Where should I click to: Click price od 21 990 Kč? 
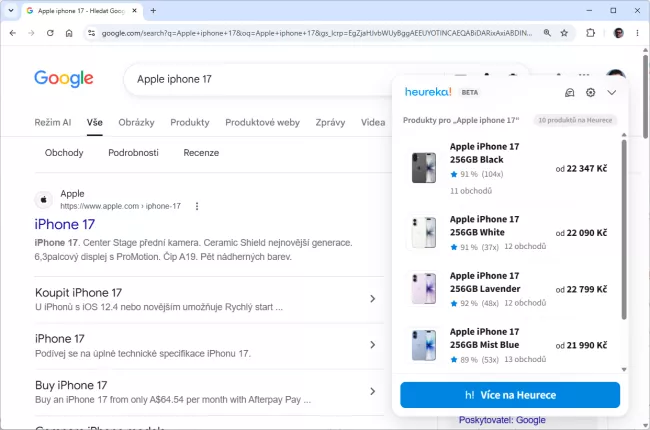tap(581, 345)
